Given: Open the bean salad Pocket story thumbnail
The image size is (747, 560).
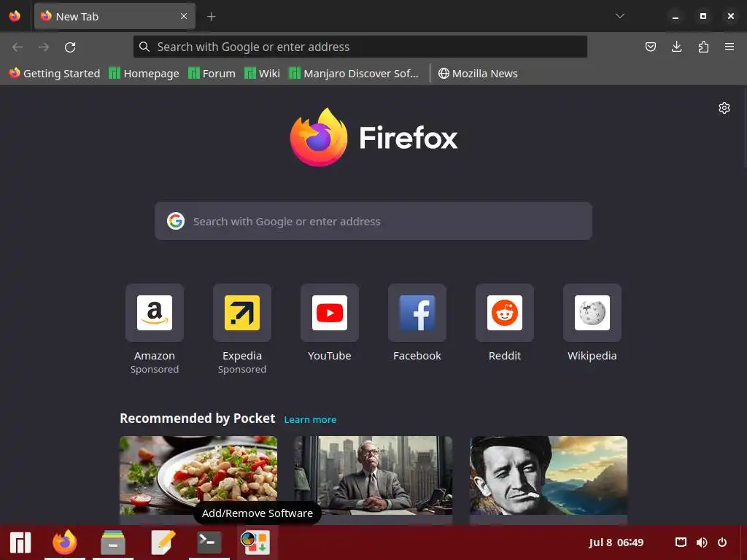Looking at the screenshot, I should [x=198, y=475].
